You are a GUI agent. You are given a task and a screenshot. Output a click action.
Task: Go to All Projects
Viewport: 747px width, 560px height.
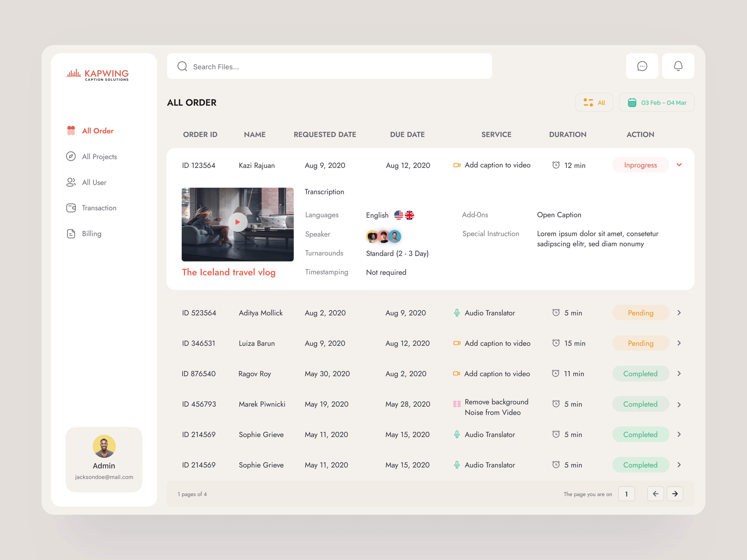pos(91,156)
